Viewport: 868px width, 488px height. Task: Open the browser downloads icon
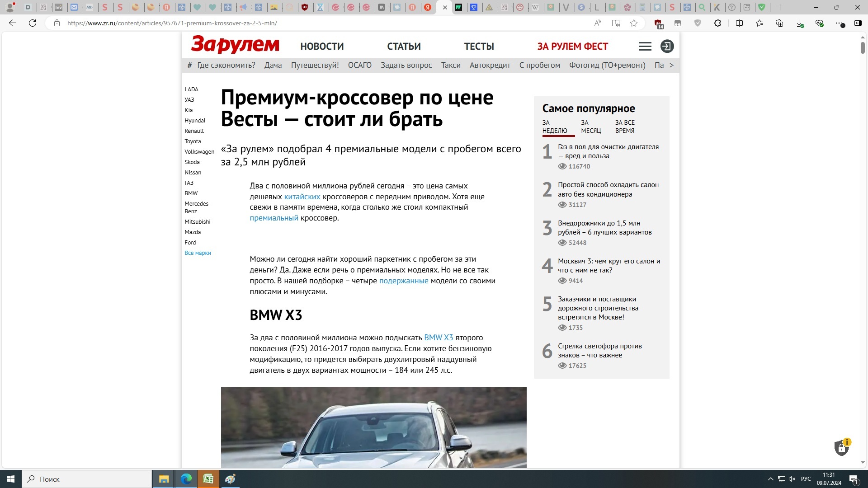800,23
